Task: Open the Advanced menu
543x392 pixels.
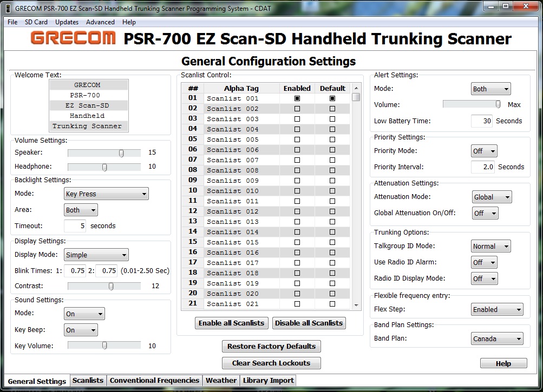Action: (100, 22)
